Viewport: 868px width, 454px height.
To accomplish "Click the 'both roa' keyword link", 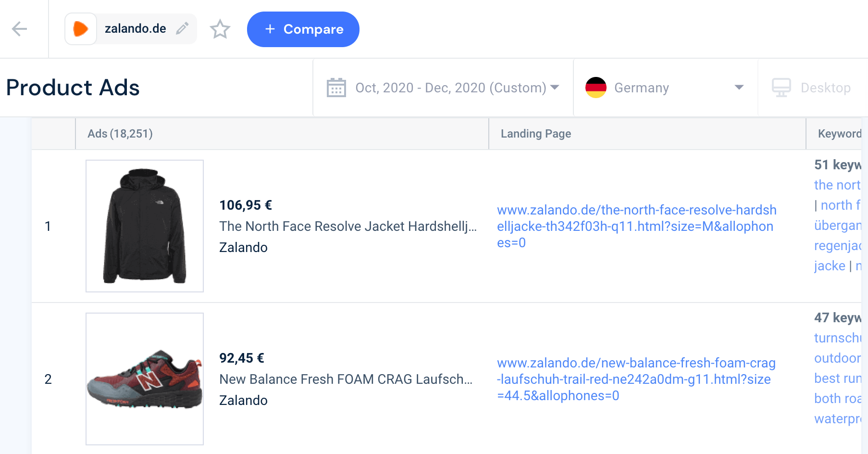I will (837, 398).
